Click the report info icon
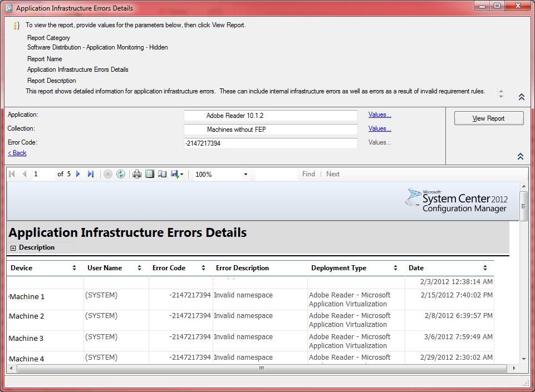This screenshot has height=392, width=535. pyautogui.click(x=16, y=26)
